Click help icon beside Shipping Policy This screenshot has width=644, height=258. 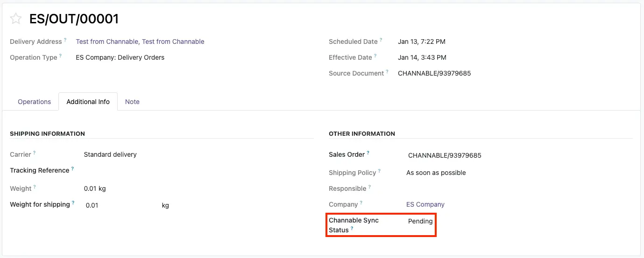379,171
